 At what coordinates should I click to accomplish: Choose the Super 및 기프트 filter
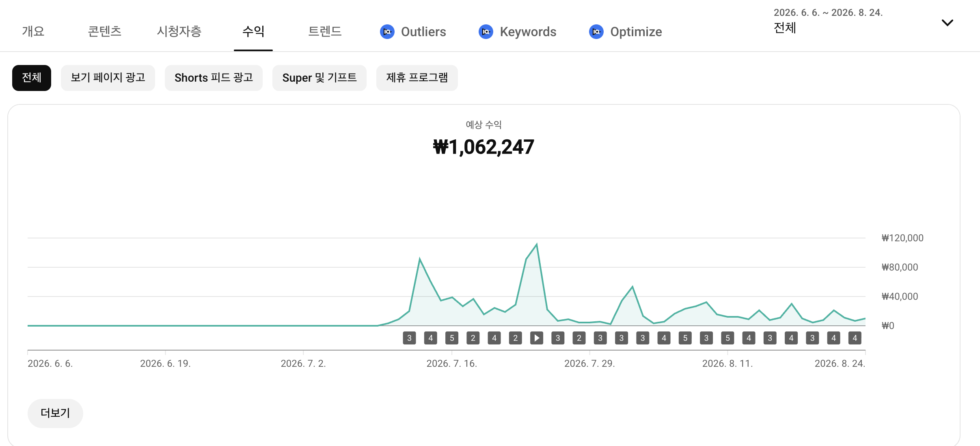coord(319,78)
